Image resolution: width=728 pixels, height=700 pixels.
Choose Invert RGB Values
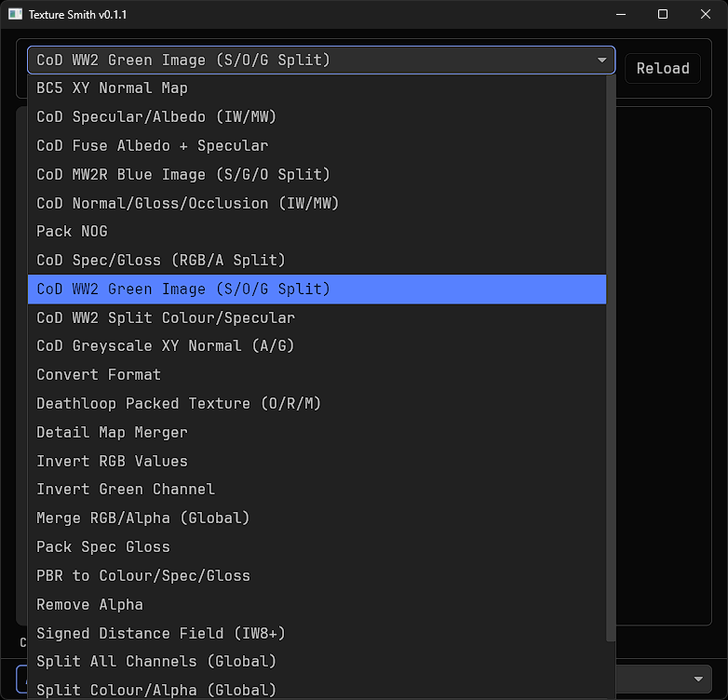(x=317, y=462)
